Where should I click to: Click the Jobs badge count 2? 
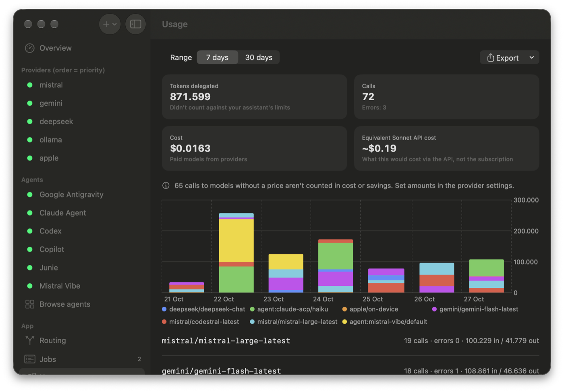click(139, 359)
